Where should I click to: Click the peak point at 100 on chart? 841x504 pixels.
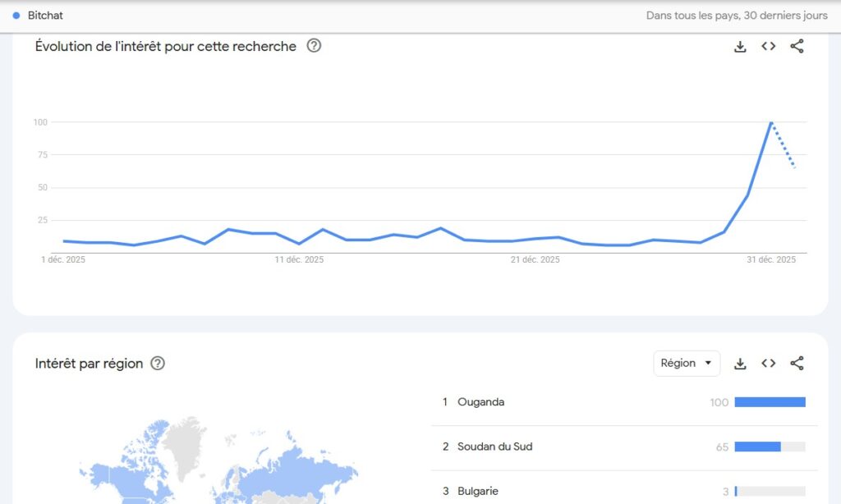coord(771,122)
